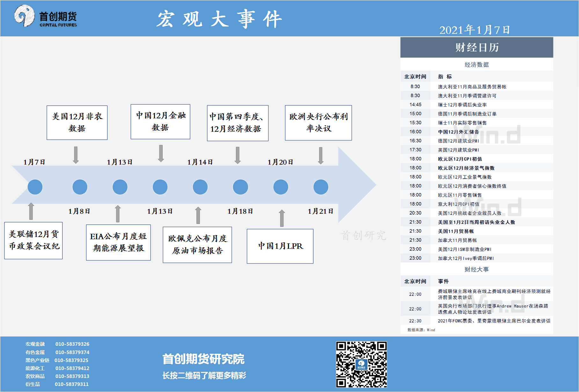Select the timeline dot above the EIA report arrow

[120, 187]
